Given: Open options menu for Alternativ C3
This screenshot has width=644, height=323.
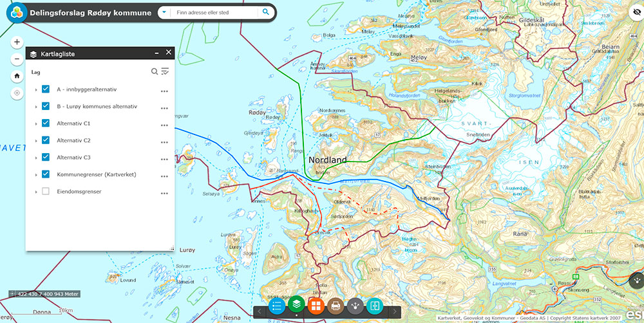Looking at the screenshot, I should click(x=164, y=158).
